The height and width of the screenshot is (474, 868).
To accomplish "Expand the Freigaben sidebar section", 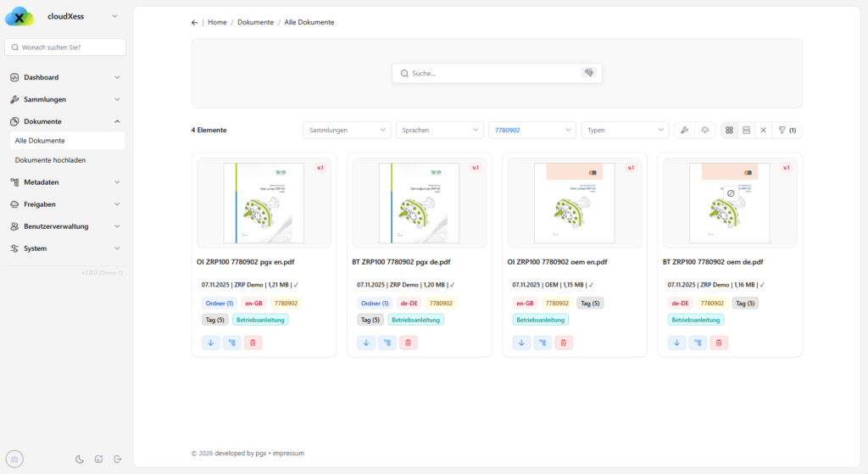I will click(x=65, y=204).
